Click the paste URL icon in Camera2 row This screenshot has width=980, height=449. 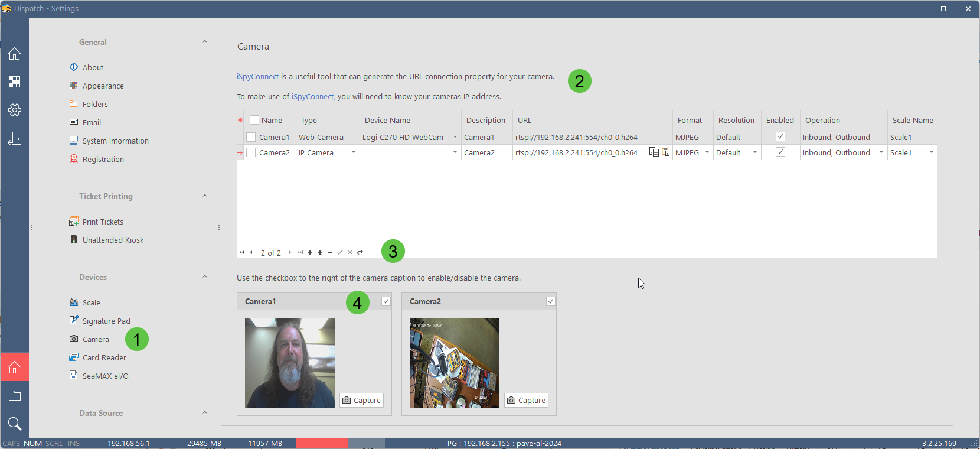pos(666,152)
